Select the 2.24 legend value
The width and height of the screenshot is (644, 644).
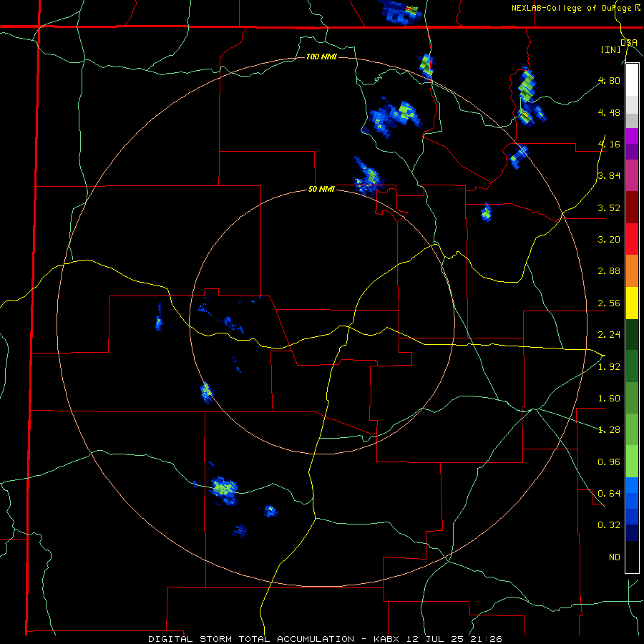[609, 335]
